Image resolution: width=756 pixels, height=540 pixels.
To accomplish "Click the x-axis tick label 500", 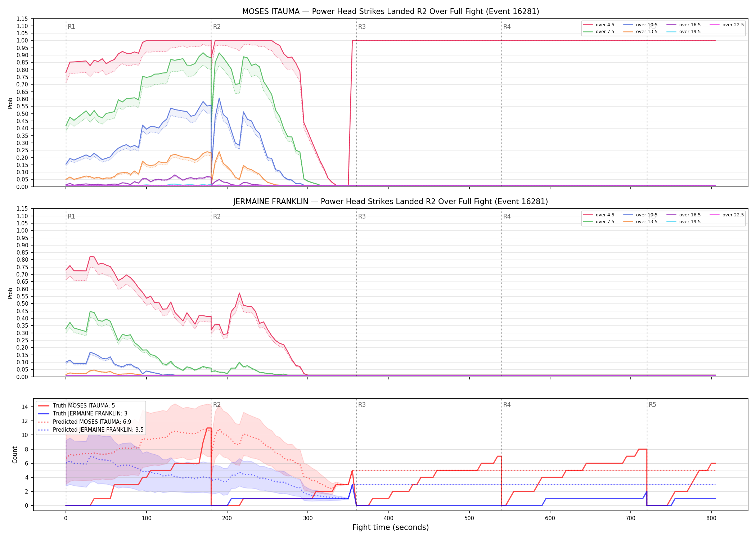I will [469, 518].
